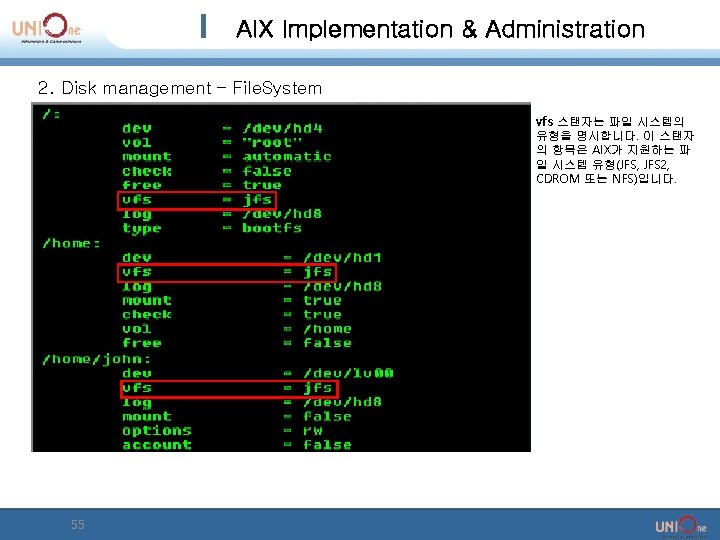
Task: Click the 'rw' options value
Action: [x=313, y=431]
